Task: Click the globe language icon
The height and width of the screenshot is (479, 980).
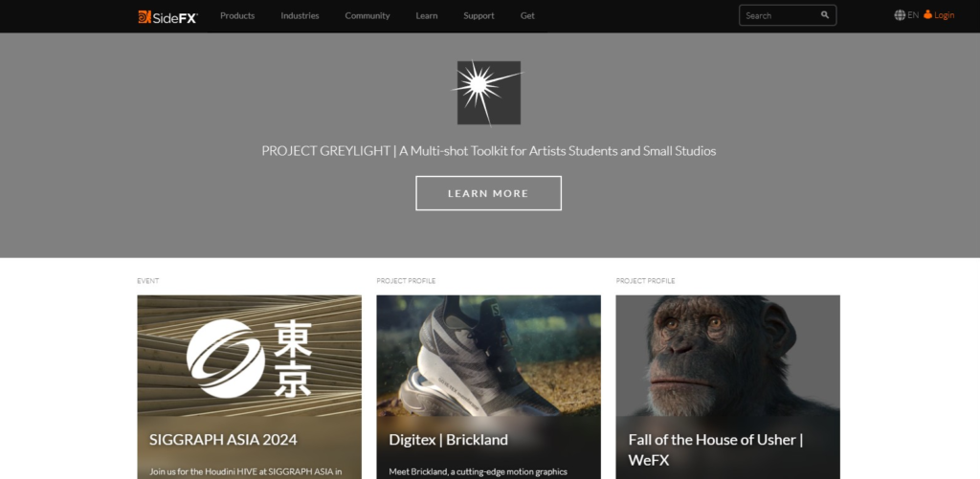Action: point(900,15)
